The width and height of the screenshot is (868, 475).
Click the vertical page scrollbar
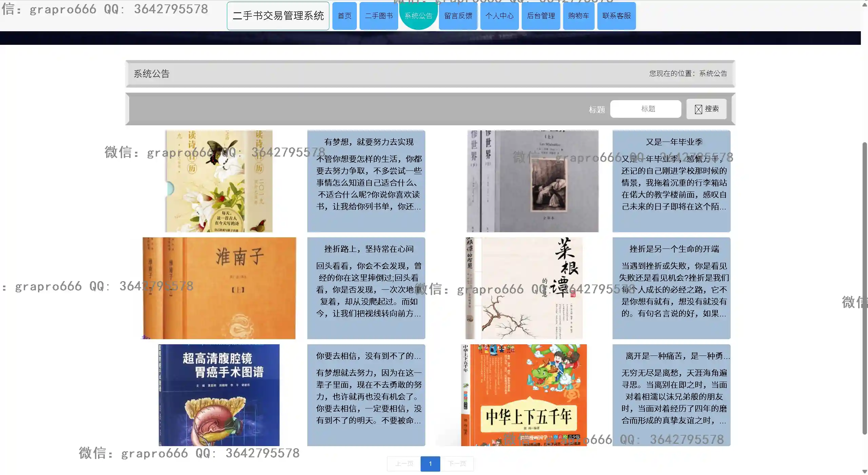(865, 289)
